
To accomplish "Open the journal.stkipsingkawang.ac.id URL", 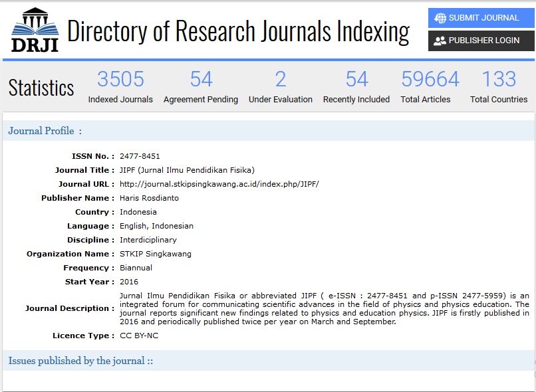I will (x=219, y=184).
